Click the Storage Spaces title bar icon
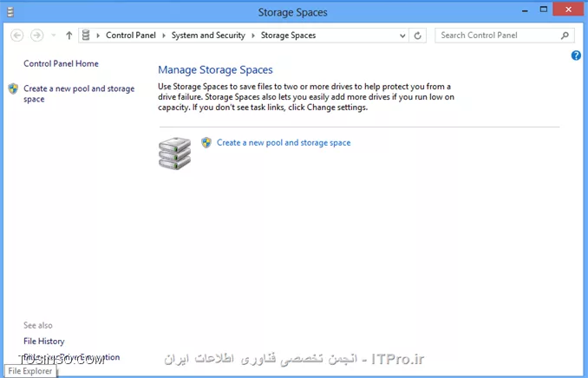 pyautogui.click(x=10, y=12)
